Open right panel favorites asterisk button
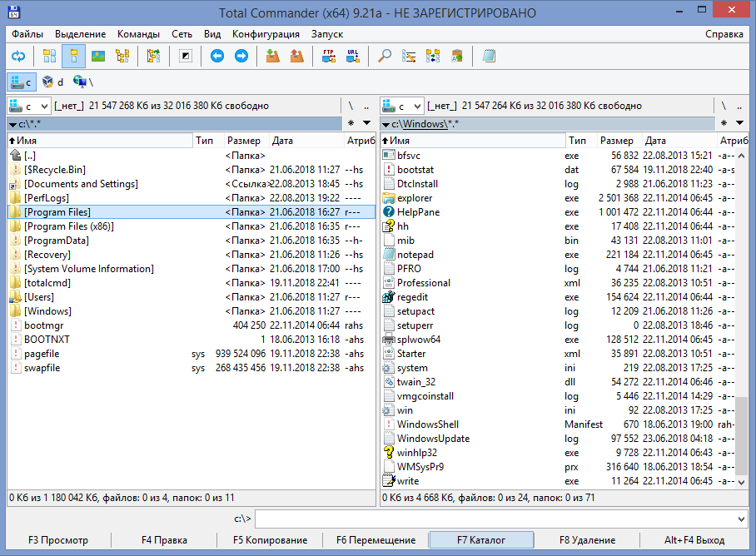756x556 pixels. pyautogui.click(x=724, y=123)
